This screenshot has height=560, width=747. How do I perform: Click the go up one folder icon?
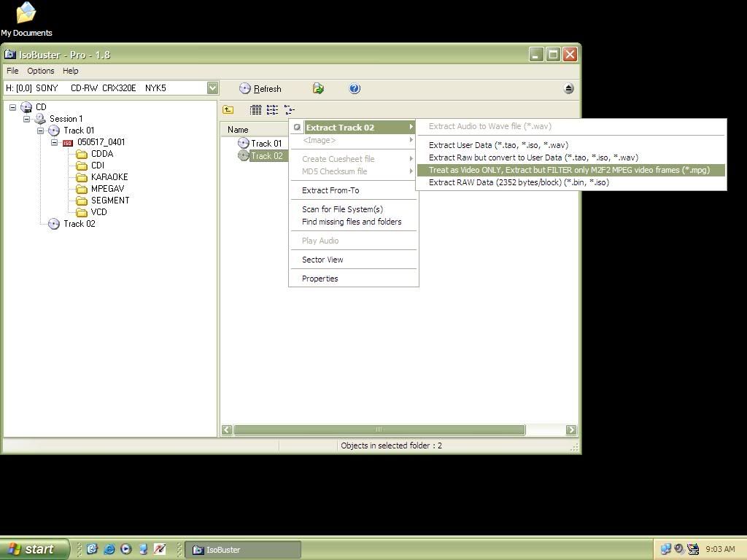228,110
